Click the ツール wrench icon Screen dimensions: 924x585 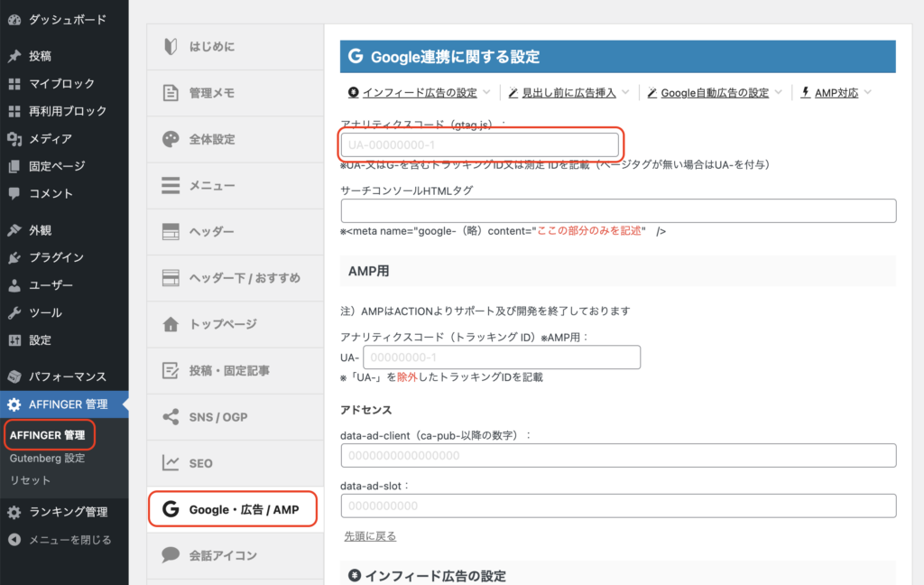tap(14, 312)
